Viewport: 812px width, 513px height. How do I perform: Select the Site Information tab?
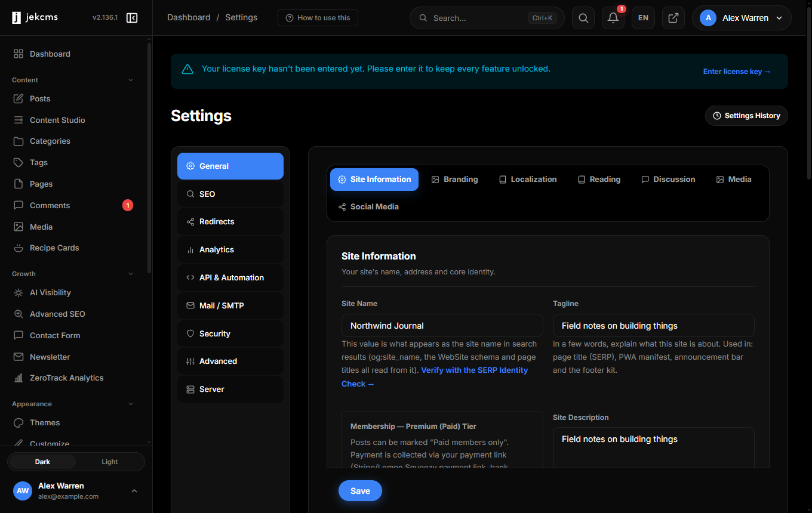[374, 180]
